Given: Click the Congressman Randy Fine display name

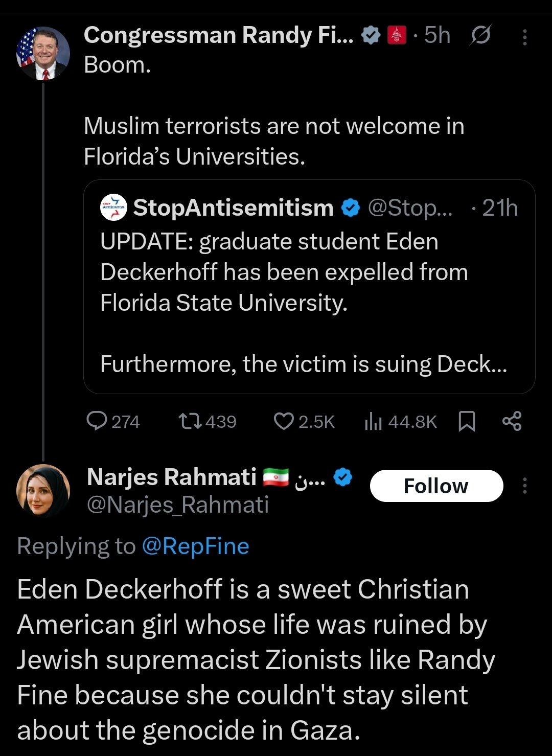Looking at the screenshot, I should click(219, 36).
